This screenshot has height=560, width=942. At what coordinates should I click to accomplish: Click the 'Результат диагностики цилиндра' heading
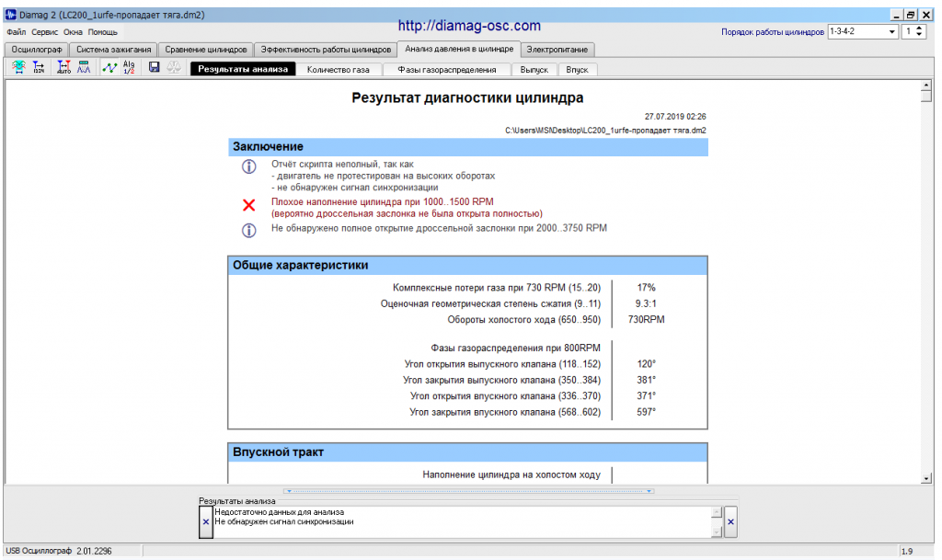[x=467, y=97]
